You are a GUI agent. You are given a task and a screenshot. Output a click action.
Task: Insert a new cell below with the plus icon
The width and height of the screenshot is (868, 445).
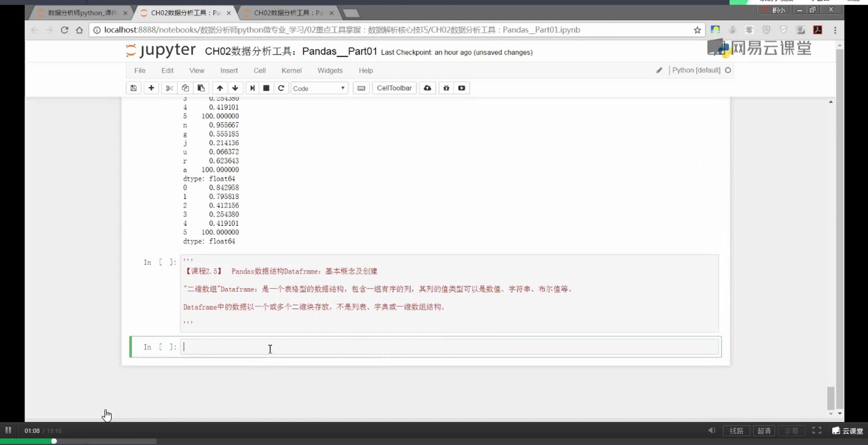151,88
